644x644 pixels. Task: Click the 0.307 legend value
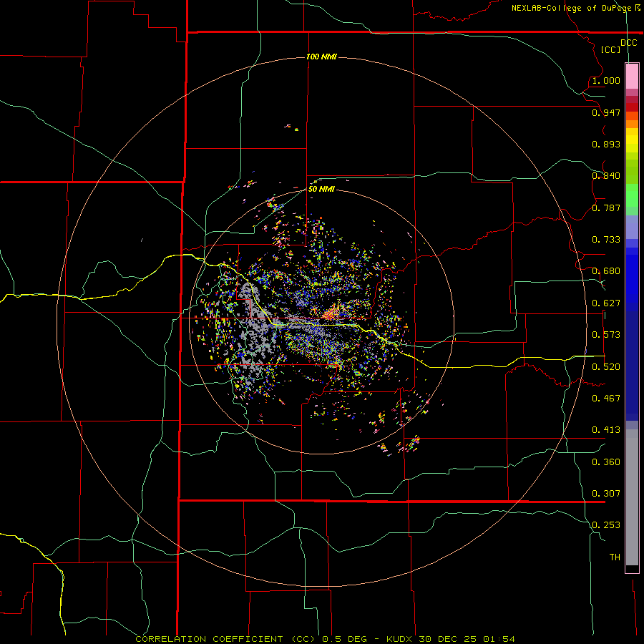click(x=606, y=494)
